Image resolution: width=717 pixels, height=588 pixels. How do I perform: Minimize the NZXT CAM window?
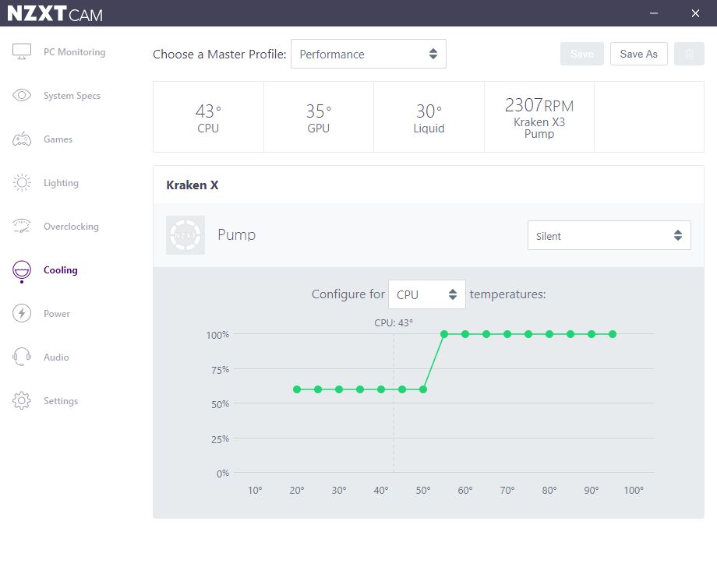click(654, 13)
